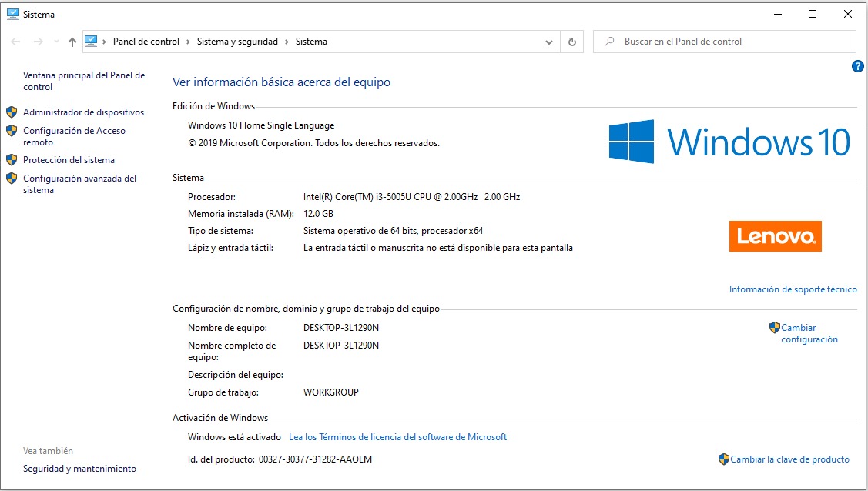This screenshot has height=491, width=868.
Task: Click Cambiar la clave de producto
Action: pos(789,459)
